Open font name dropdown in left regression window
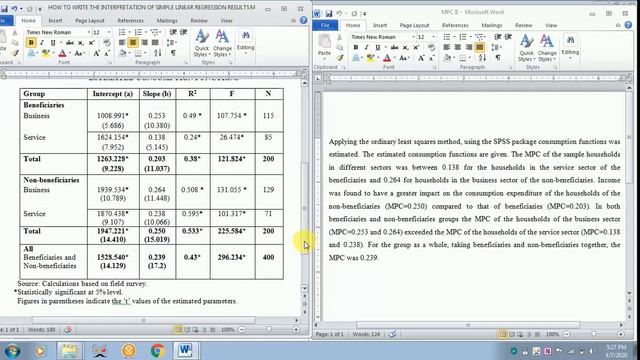This screenshot has height=360, width=640. 88,32
